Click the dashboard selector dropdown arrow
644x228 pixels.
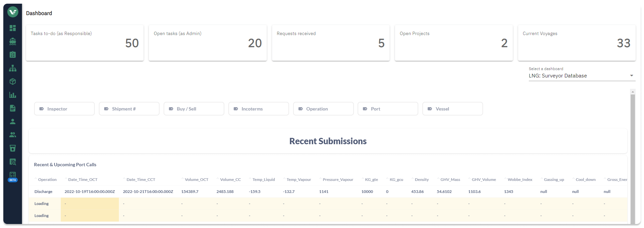pyautogui.click(x=632, y=76)
